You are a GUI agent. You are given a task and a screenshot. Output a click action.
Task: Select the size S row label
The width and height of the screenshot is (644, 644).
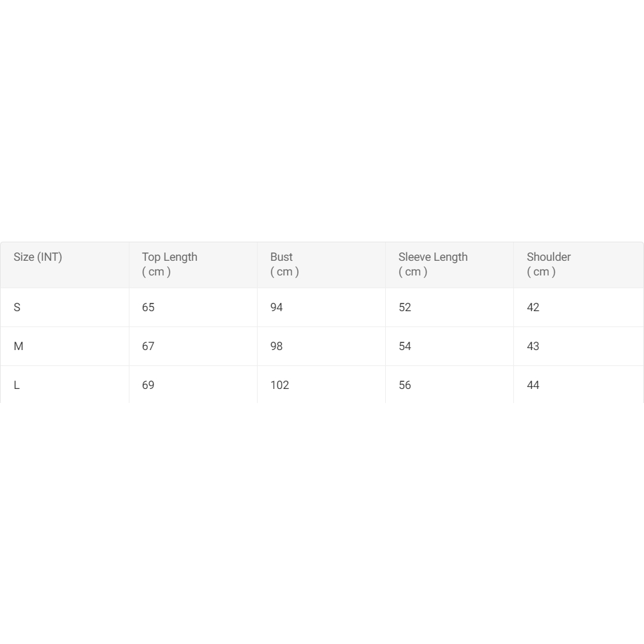pos(17,307)
